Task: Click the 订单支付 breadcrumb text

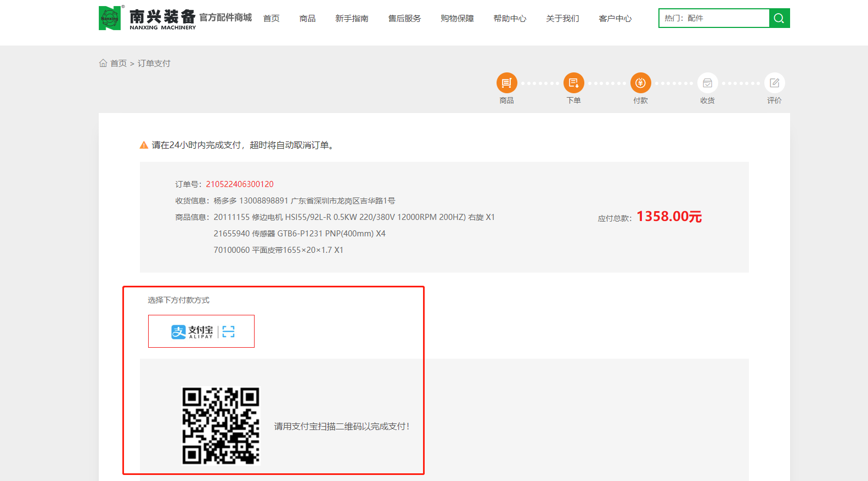Action: 154,64
